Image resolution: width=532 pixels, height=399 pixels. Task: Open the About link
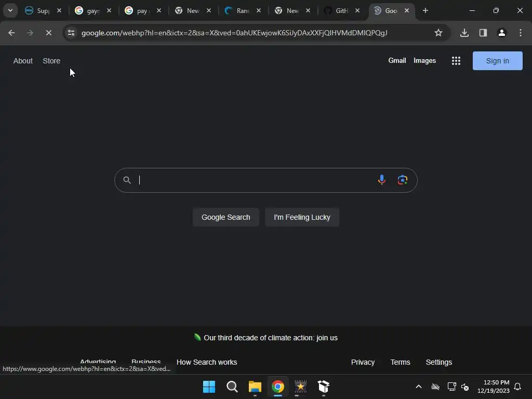23,61
